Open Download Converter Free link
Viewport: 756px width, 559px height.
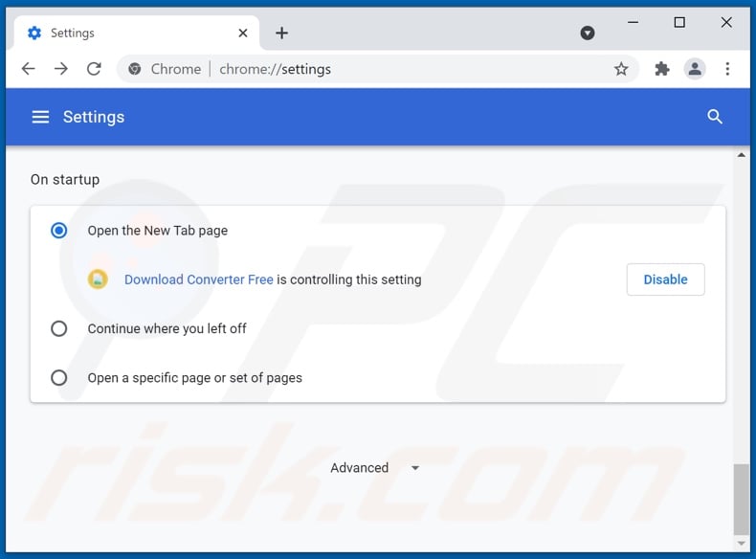[x=199, y=279]
